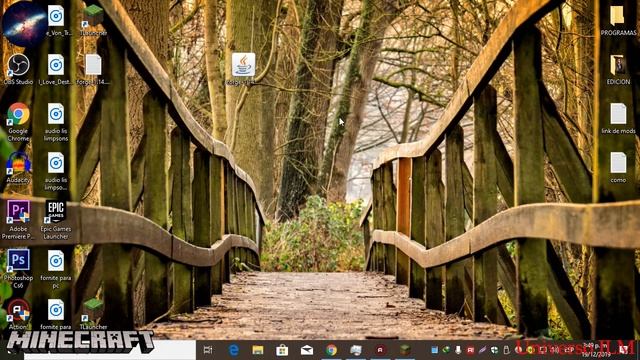The height and width of the screenshot is (360, 640).
Task: Open the OBS Studio desktop shortcut
Action: [18, 69]
